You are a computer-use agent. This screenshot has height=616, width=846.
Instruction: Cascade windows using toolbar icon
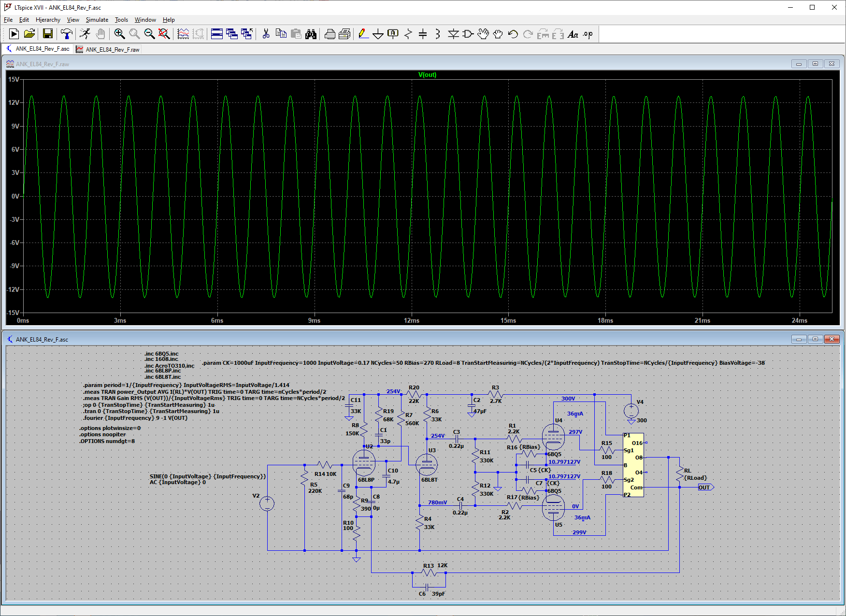[232, 34]
